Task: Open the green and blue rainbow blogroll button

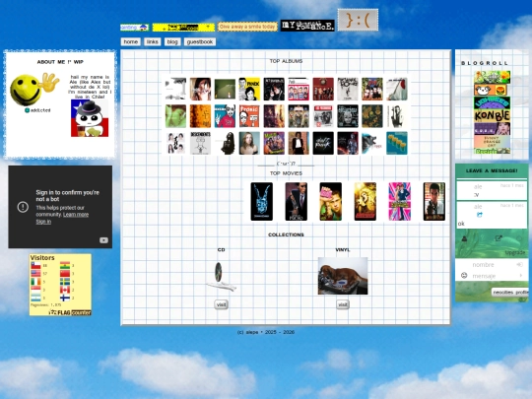Action: coord(492,102)
